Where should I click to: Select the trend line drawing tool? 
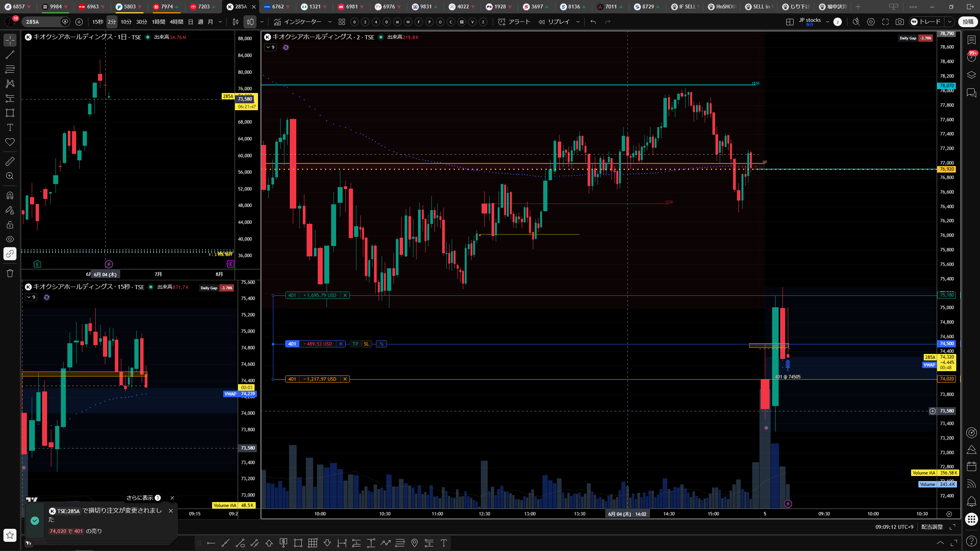point(10,55)
